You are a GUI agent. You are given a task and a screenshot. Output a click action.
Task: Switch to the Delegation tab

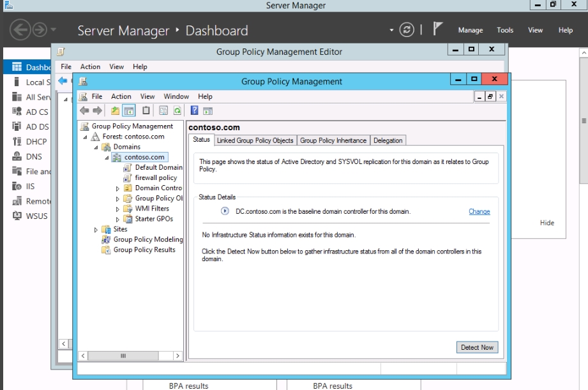[x=388, y=140]
